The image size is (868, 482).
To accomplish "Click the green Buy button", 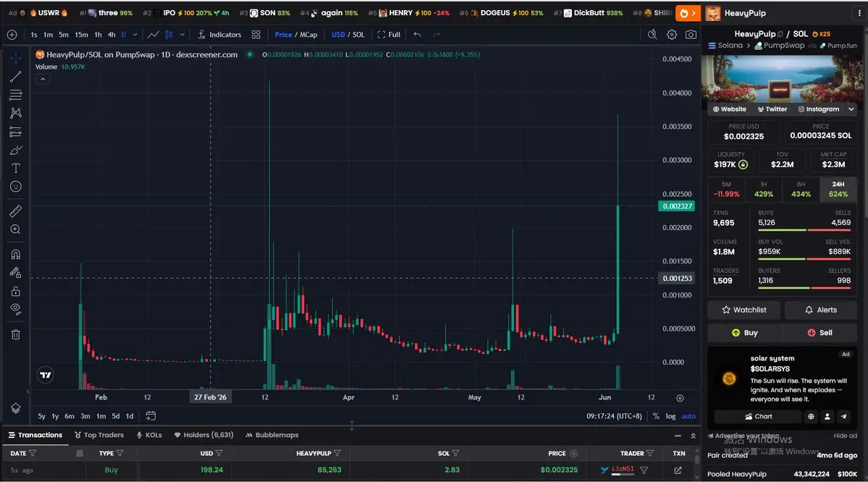I will [744, 333].
